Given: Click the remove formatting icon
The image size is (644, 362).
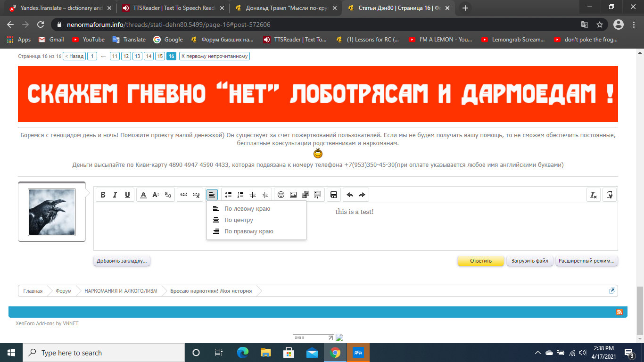Looking at the screenshot, I should [x=594, y=195].
